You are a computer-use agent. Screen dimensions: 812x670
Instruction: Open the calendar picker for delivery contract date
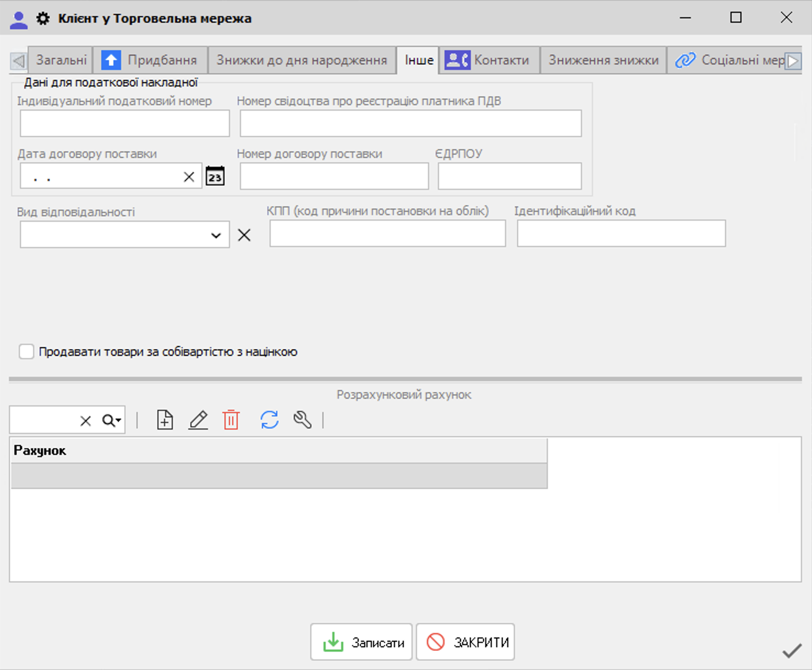pyautogui.click(x=215, y=176)
